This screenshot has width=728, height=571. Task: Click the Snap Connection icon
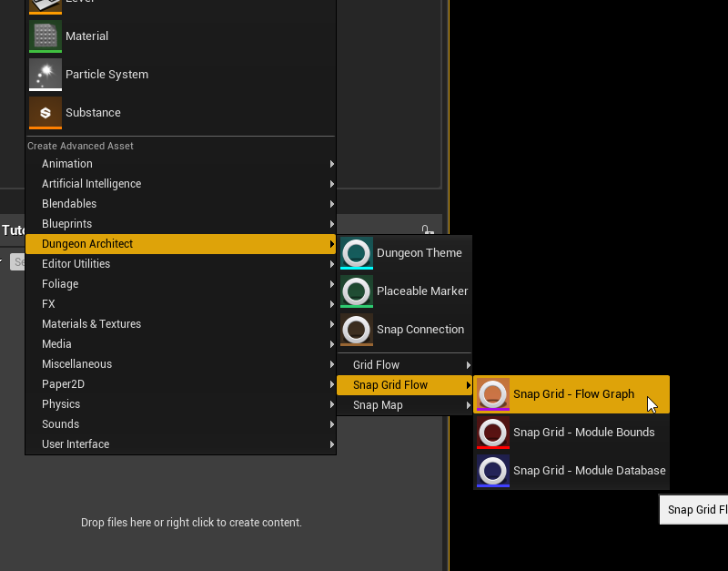click(357, 330)
